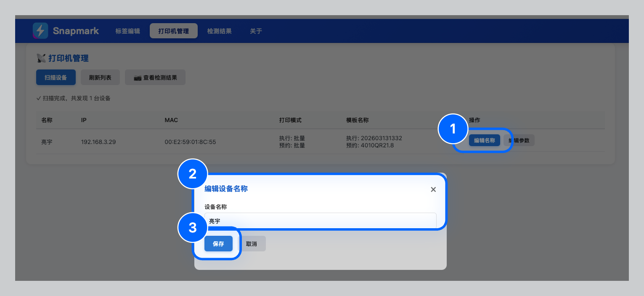
Task: Select the printer name 亮宇 in the table
Action: [46, 142]
